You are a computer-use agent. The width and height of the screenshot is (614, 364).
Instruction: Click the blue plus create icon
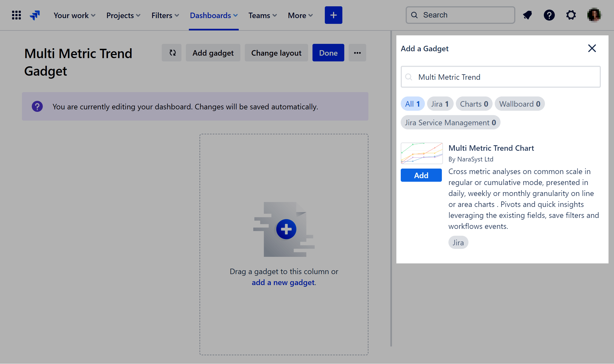[x=333, y=15]
